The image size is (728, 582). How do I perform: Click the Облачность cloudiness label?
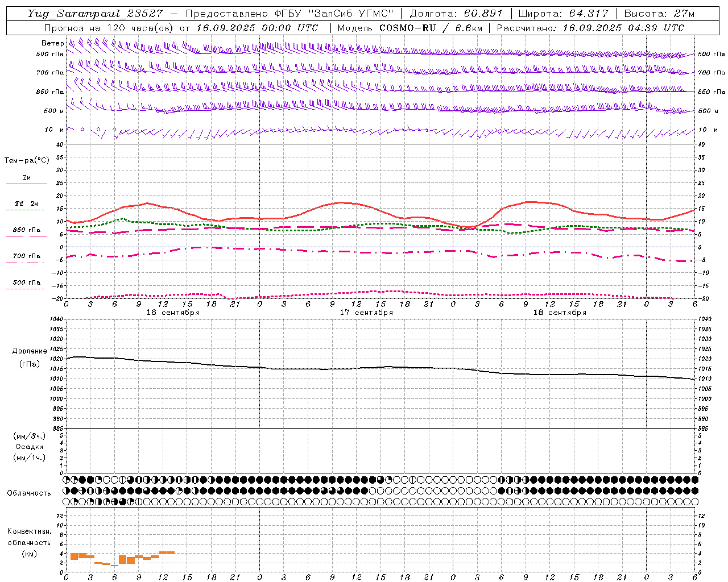(x=29, y=493)
